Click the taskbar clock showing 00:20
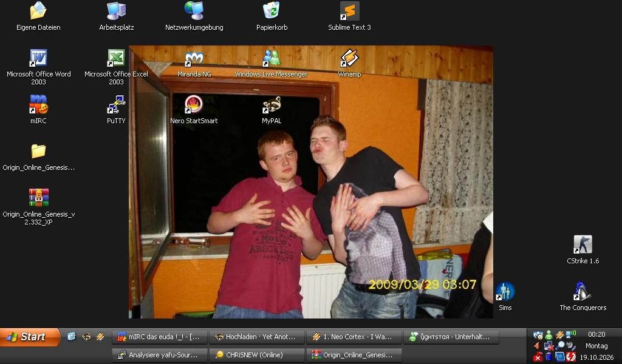The width and height of the screenshot is (622, 364). coord(596,335)
